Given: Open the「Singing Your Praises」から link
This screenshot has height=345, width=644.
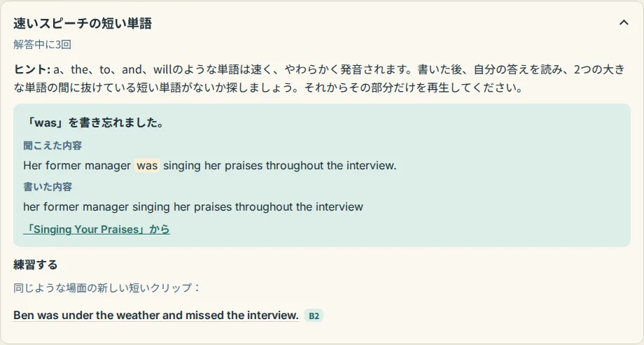Looking at the screenshot, I should (97, 229).
